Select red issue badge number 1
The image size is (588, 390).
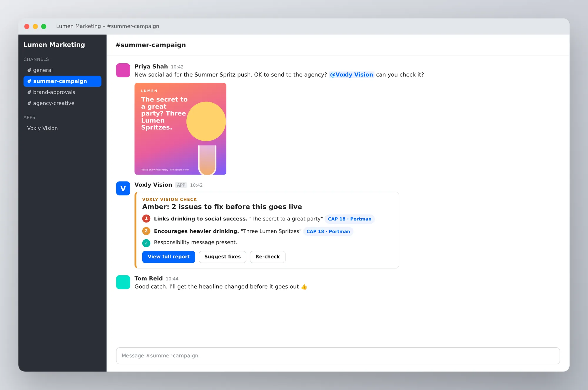[146, 219]
